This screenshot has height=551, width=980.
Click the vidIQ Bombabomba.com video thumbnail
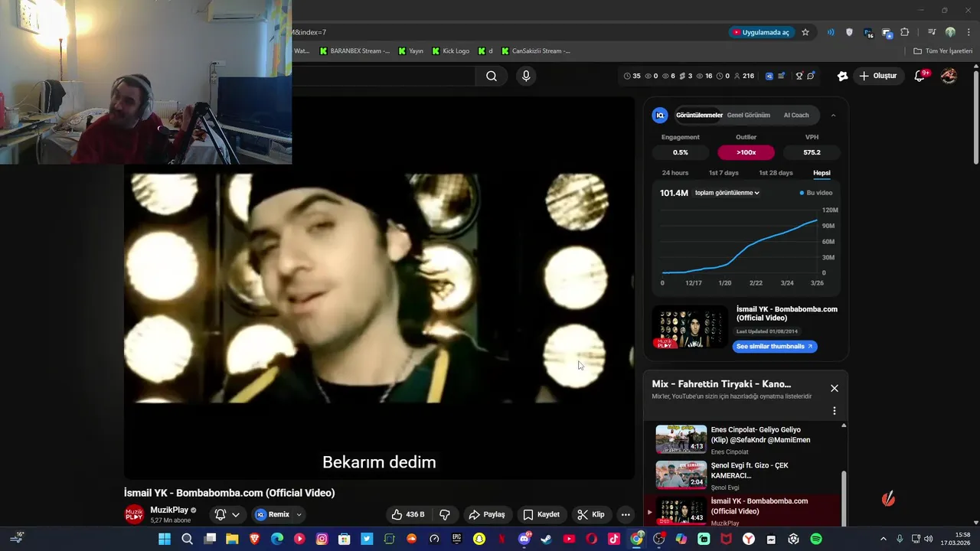[690, 328]
